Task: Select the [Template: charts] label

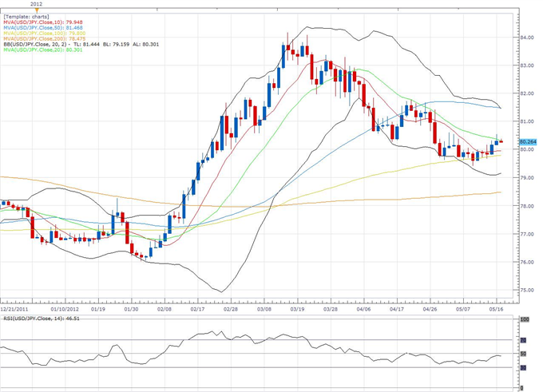Action: click(x=26, y=17)
